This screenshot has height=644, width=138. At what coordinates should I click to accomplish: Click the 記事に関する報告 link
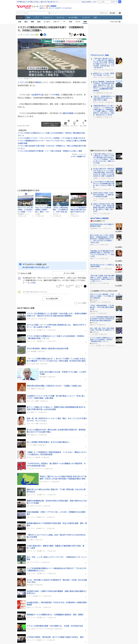pos(23,126)
